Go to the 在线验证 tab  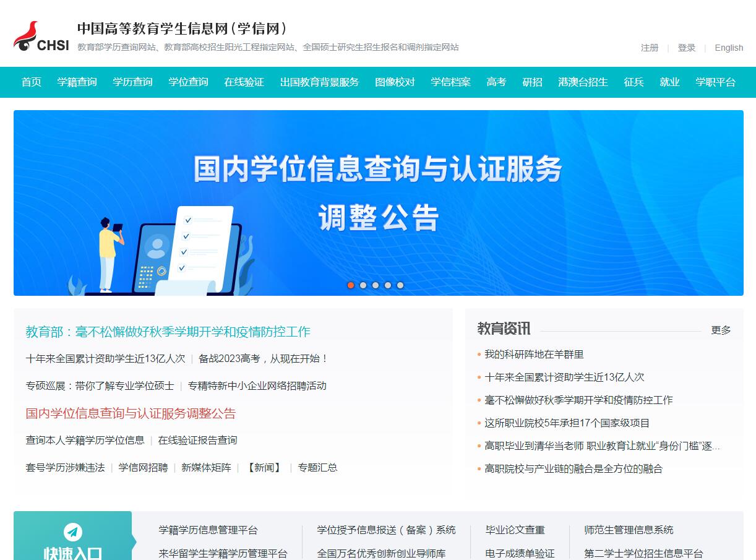pyautogui.click(x=244, y=82)
